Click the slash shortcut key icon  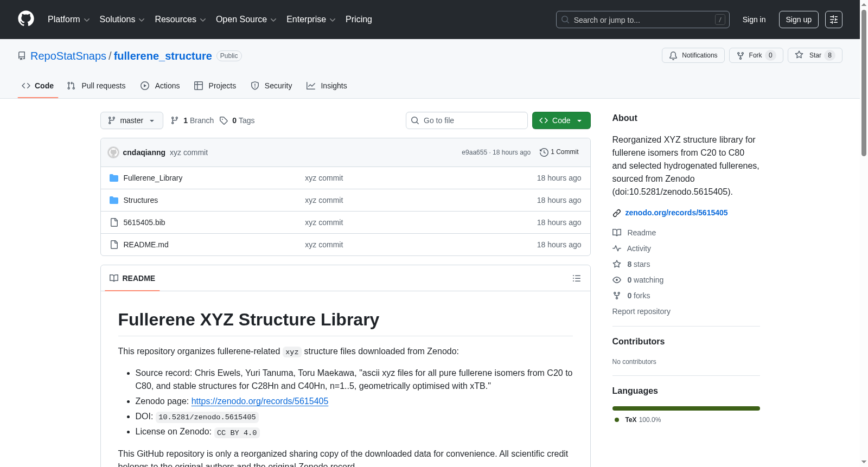[720, 20]
